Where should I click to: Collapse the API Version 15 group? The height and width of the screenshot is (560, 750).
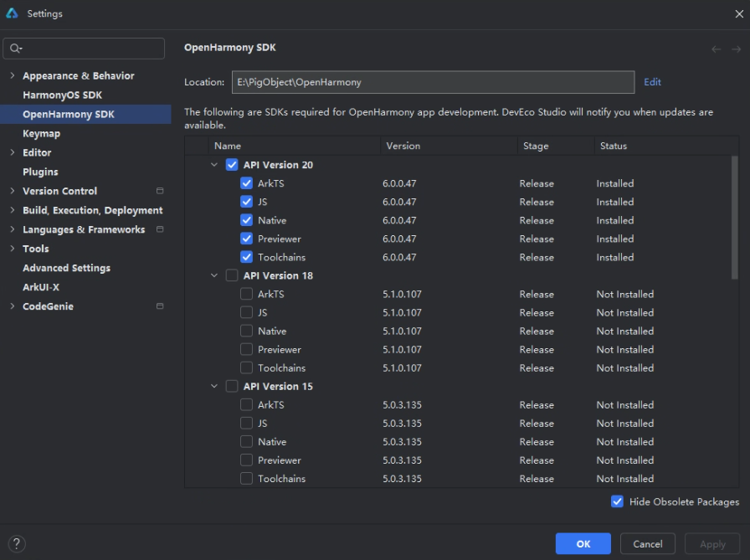tap(214, 386)
